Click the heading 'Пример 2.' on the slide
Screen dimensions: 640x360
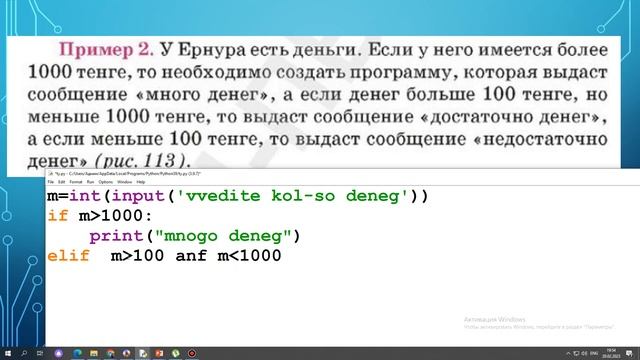pos(106,50)
